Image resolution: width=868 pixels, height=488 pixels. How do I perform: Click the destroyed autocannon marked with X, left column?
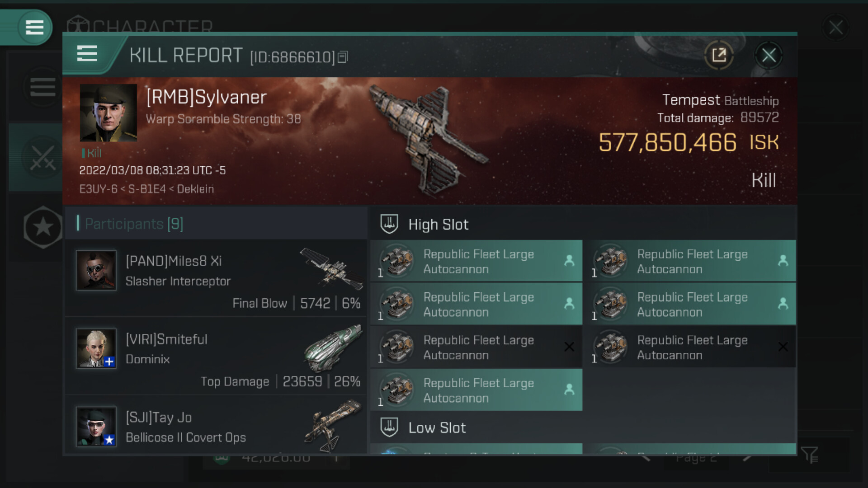[476, 347]
